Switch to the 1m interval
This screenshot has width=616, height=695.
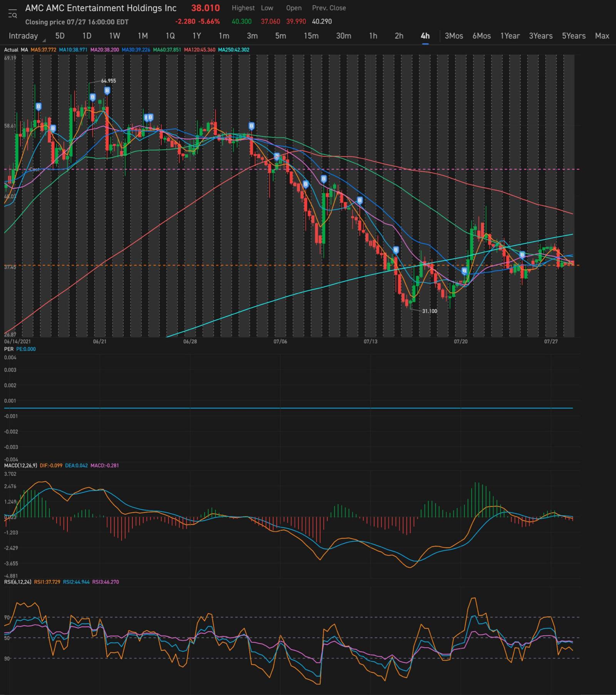point(224,36)
